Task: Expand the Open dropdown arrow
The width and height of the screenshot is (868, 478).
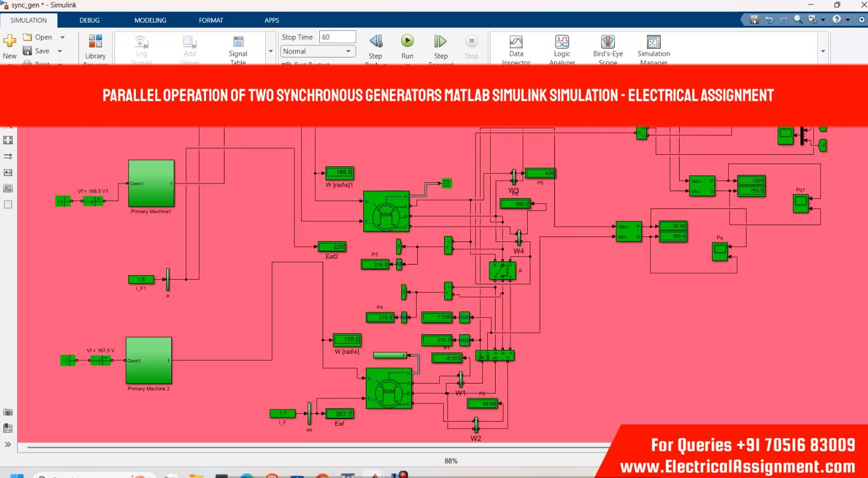Action: (x=62, y=37)
